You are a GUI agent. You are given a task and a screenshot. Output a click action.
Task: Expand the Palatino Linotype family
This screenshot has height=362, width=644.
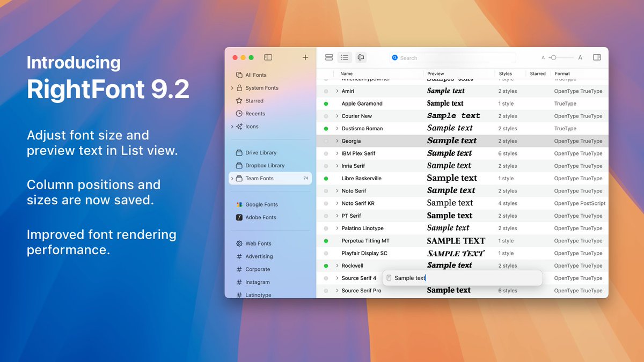pos(337,228)
